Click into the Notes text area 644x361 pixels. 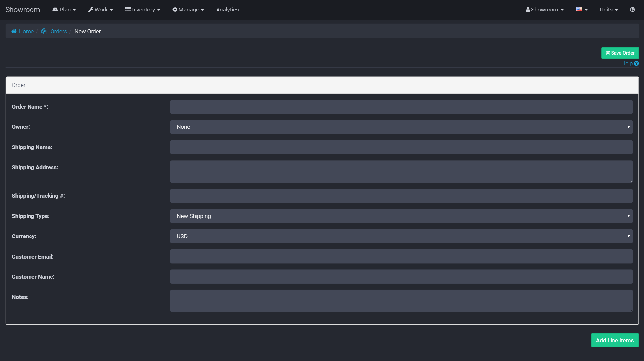point(401,301)
